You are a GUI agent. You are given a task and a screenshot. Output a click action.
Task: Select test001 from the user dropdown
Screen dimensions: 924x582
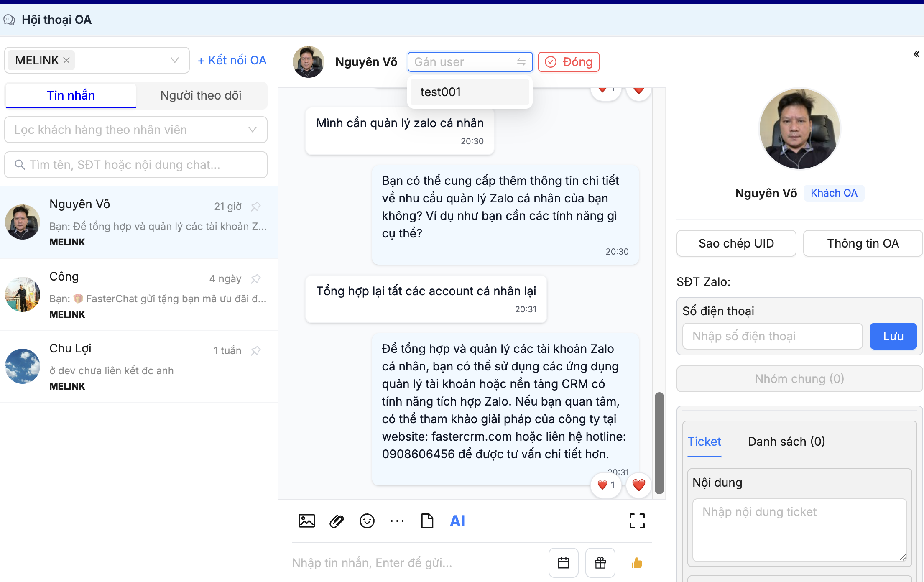pos(470,92)
